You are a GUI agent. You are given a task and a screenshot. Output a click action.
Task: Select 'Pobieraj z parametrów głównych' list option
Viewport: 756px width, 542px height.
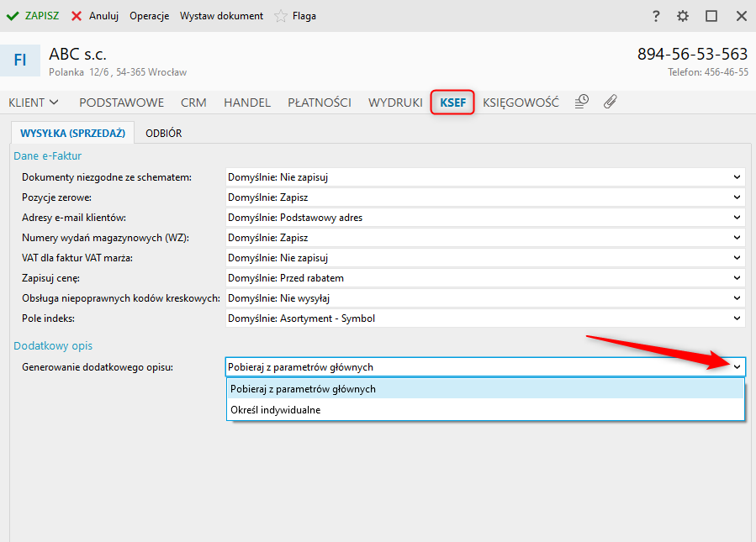coord(303,389)
